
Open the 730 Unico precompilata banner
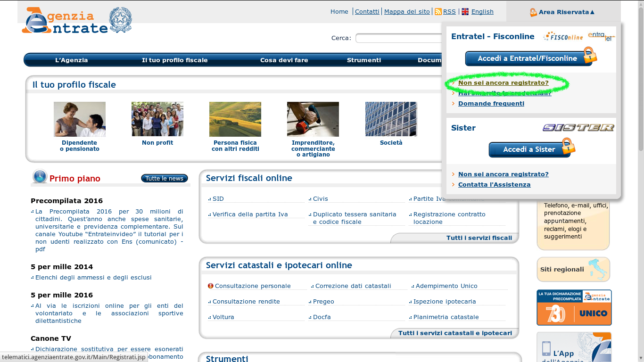tap(574, 307)
